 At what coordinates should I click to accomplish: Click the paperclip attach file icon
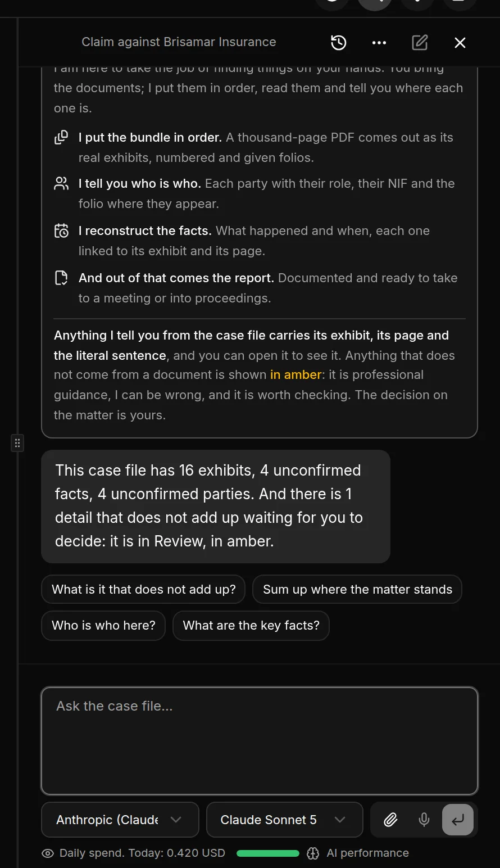(390, 820)
